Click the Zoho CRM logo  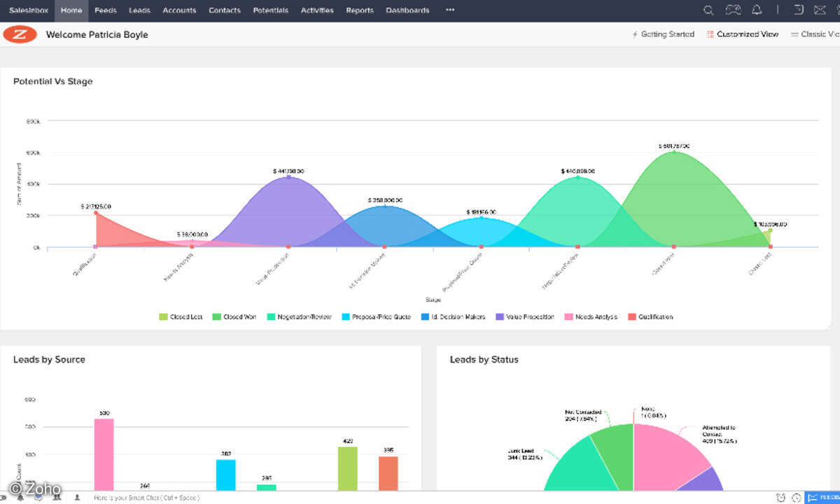[20, 34]
